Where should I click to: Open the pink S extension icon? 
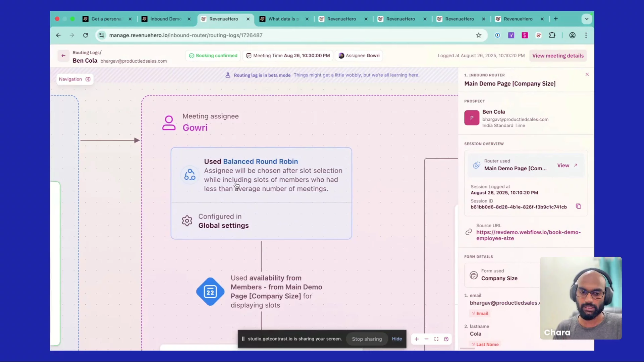pos(525,35)
